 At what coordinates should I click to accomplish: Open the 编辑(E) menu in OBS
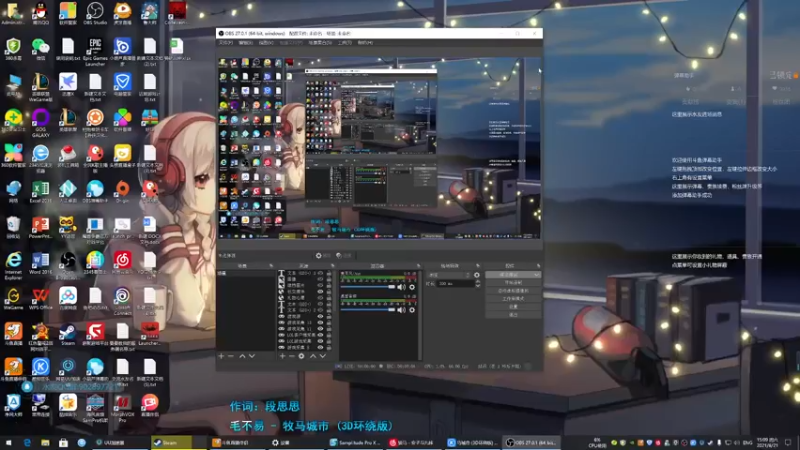point(245,43)
